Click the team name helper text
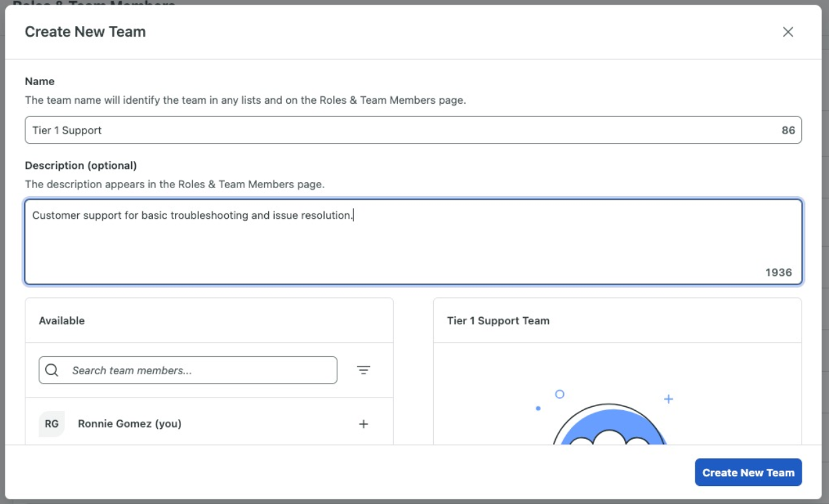Image resolution: width=829 pixels, height=504 pixels. point(246,100)
